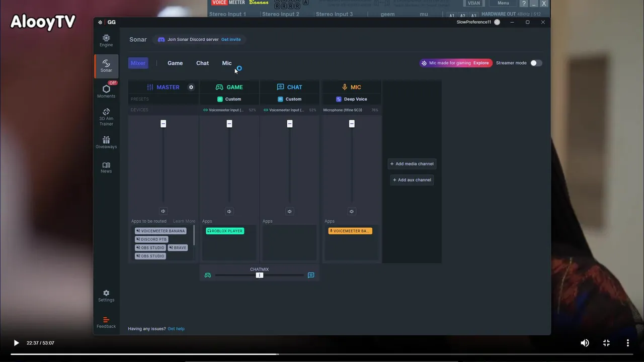
Task: Click the ChatMix chat bubble icon
Action: click(311, 275)
